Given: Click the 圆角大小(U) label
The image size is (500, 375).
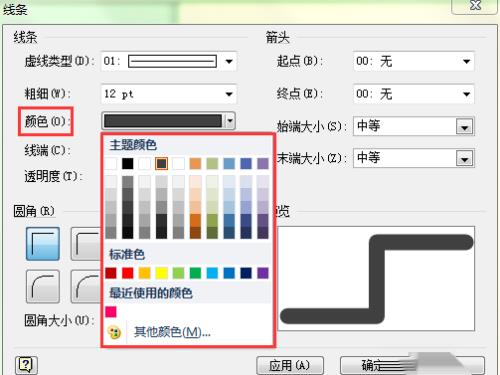Looking at the screenshot, I should (x=59, y=321).
